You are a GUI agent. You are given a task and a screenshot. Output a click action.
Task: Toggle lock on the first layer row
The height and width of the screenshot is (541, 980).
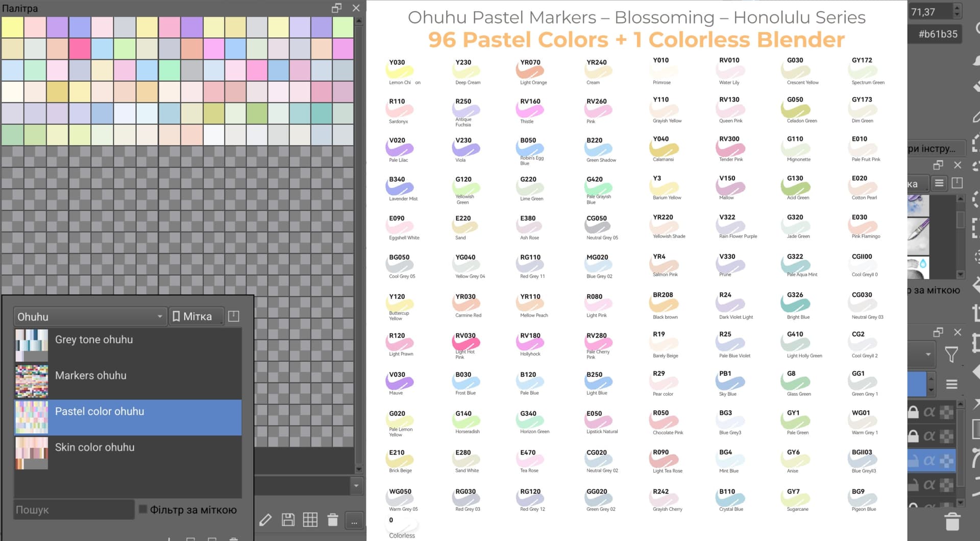pyautogui.click(x=913, y=412)
